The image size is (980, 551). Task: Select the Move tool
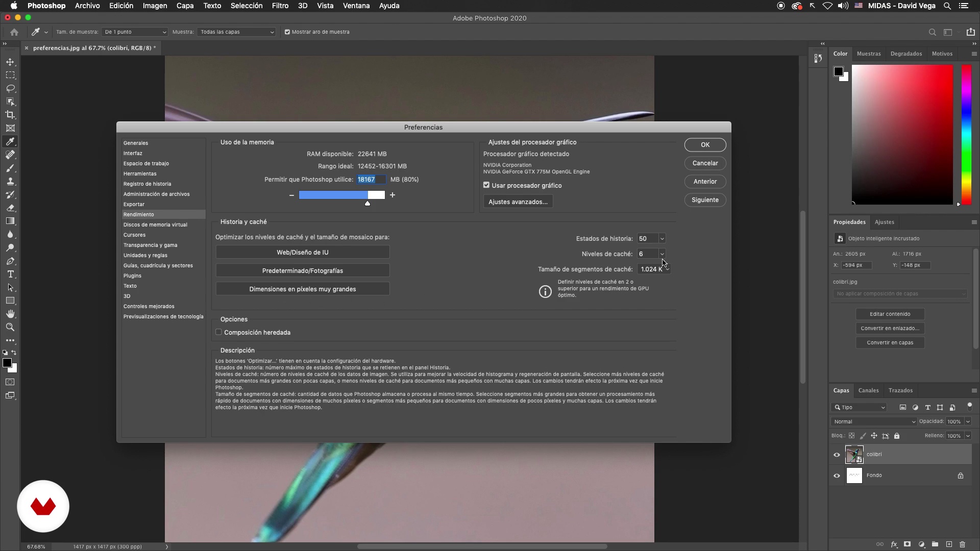10,62
